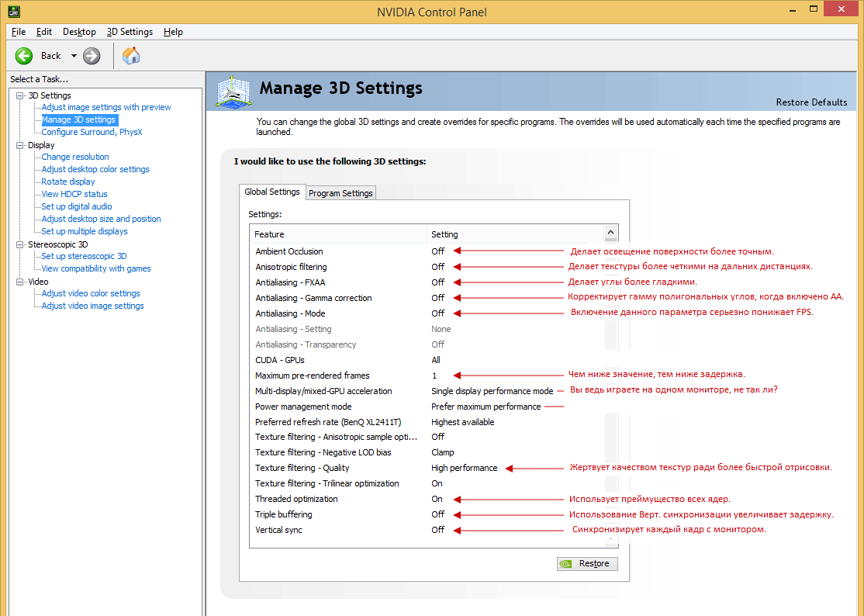Select Manage 3D settings in the task tree
Screen dimensions: 864x616
click(79, 119)
